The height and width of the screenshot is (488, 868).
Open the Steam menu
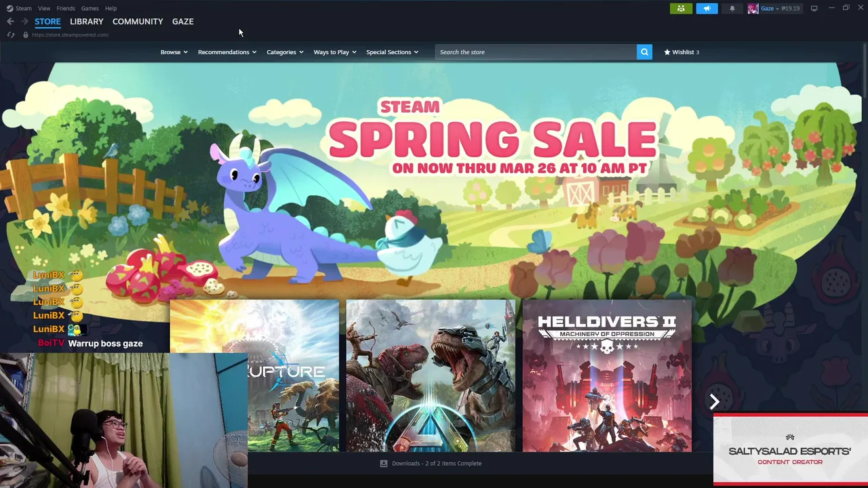tap(23, 8)
